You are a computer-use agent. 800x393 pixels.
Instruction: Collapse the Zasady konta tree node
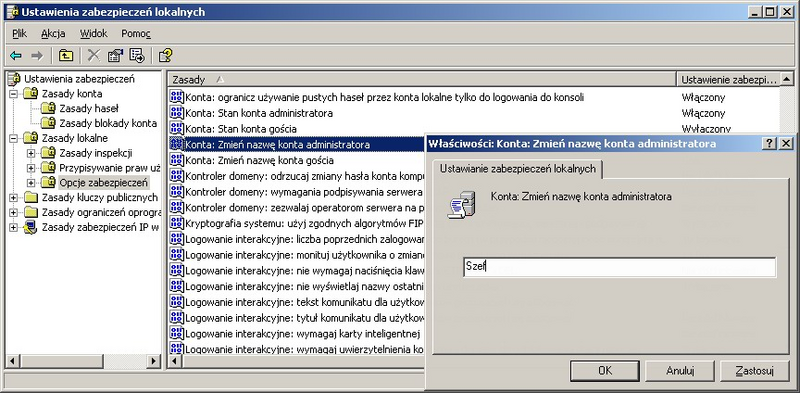[13, 94]
